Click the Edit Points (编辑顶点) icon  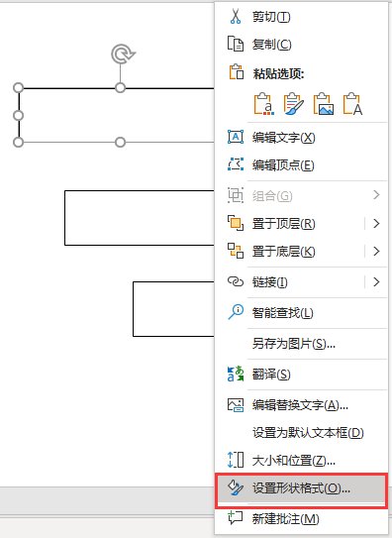coord(236,164)
